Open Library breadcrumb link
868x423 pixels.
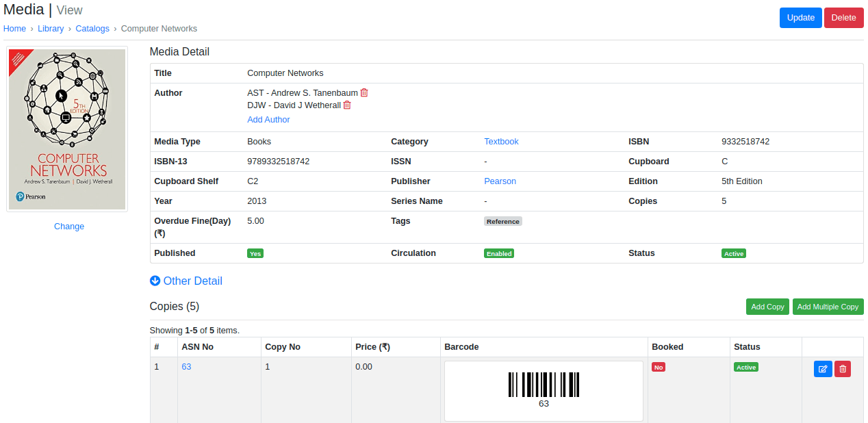51,29
